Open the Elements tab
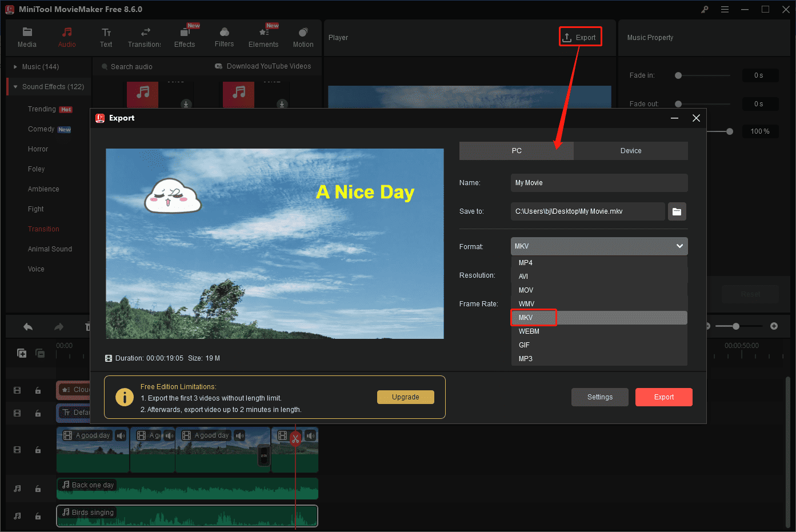The height and width of the screenshot is (532, 796). pos(263,38)
